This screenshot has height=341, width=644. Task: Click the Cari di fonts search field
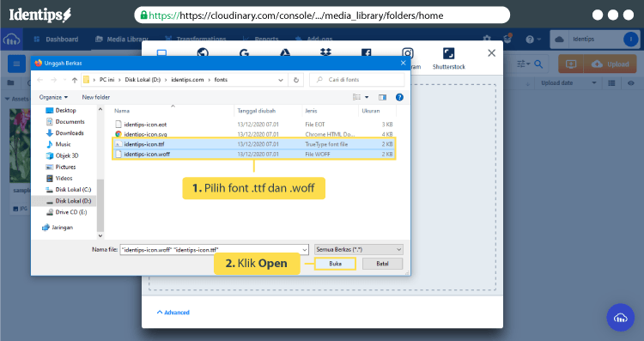(356, 80)
